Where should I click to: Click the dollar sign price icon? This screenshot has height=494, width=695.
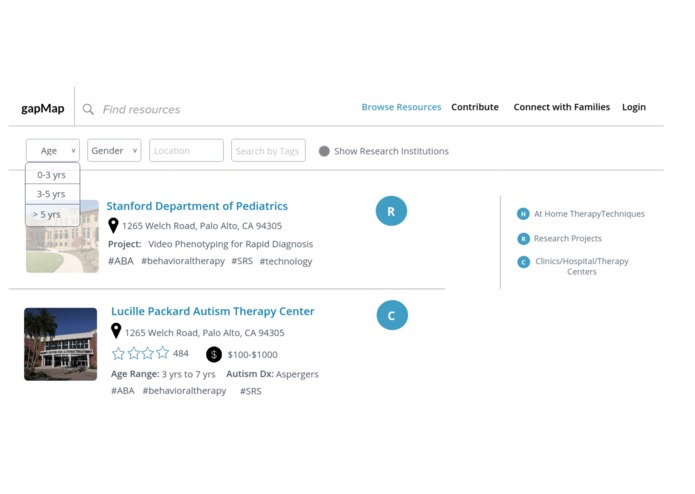pyautogui.click(x=214, y=354)
